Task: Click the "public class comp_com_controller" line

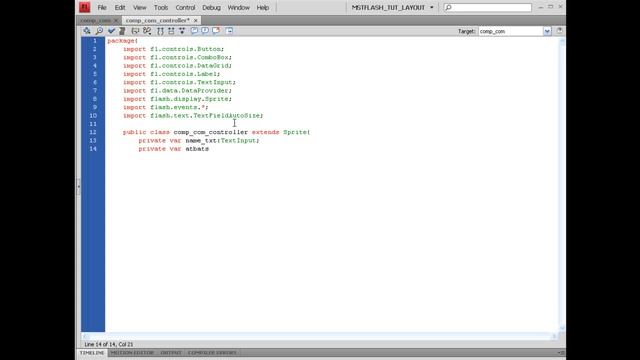Action: [216, 132]
